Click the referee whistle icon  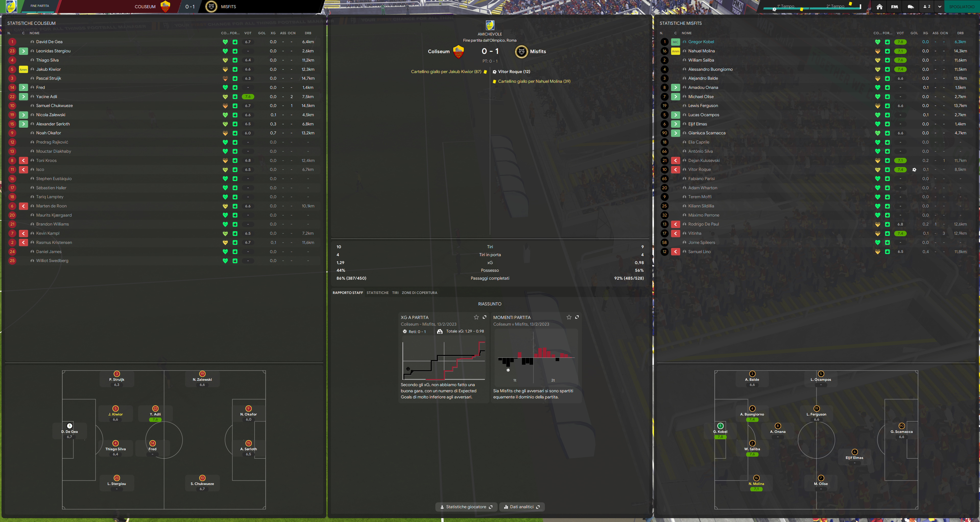[911, 6]
